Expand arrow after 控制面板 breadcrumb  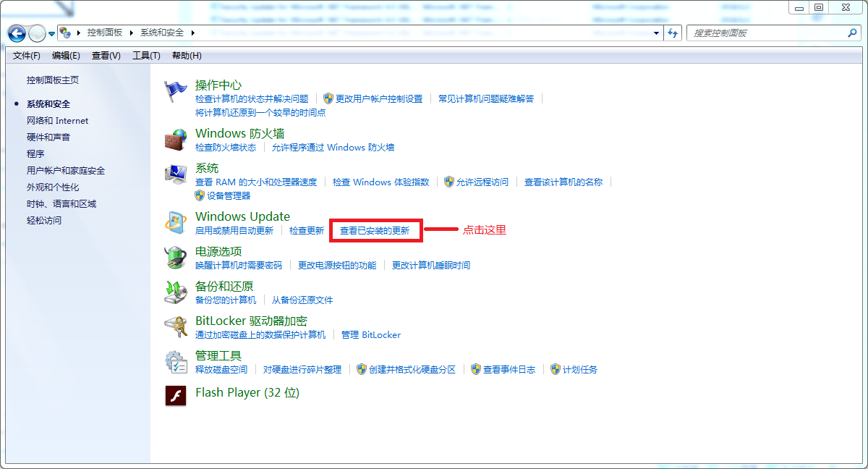pos(132,33)
